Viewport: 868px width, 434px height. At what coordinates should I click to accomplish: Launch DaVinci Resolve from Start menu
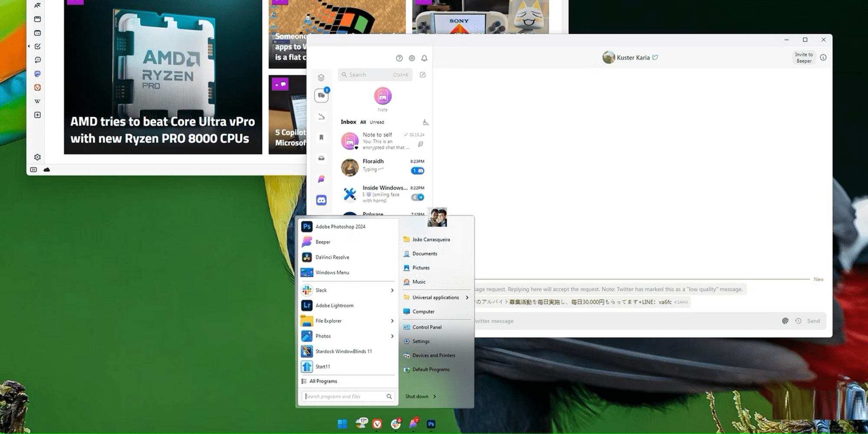click(332, 257)
